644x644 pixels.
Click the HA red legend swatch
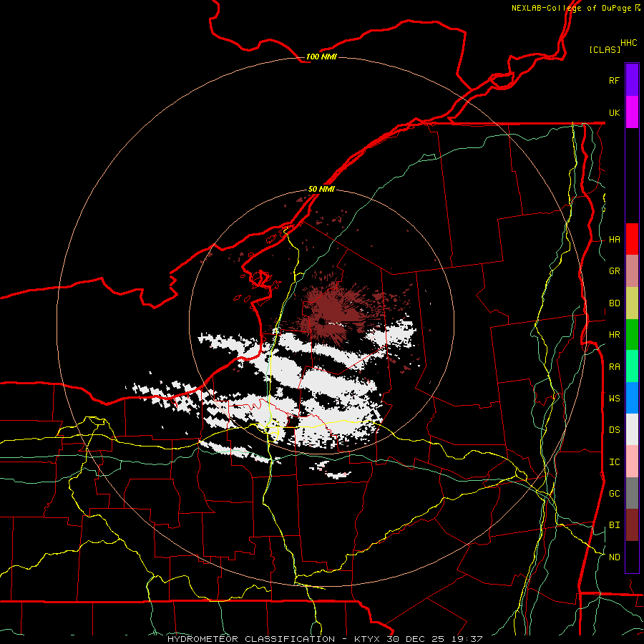(632, 239)
